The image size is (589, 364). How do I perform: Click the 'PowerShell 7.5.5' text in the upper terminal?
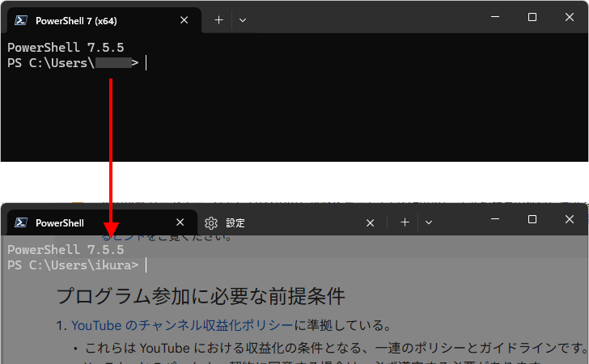pyautogui.click(x=66, y=48)
